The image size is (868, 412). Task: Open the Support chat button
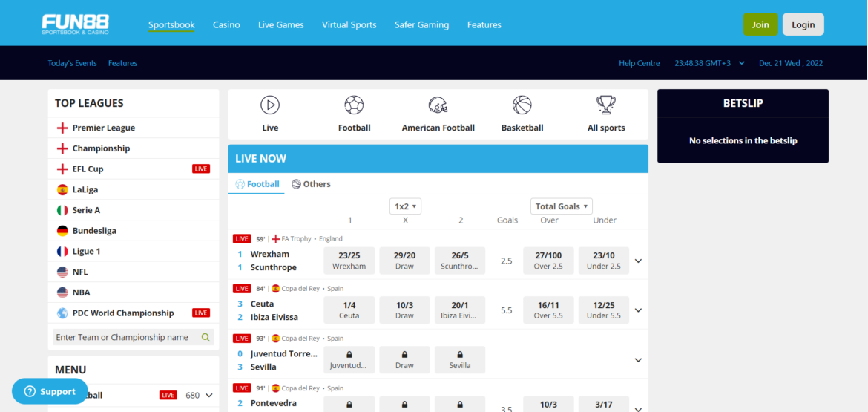50,391
